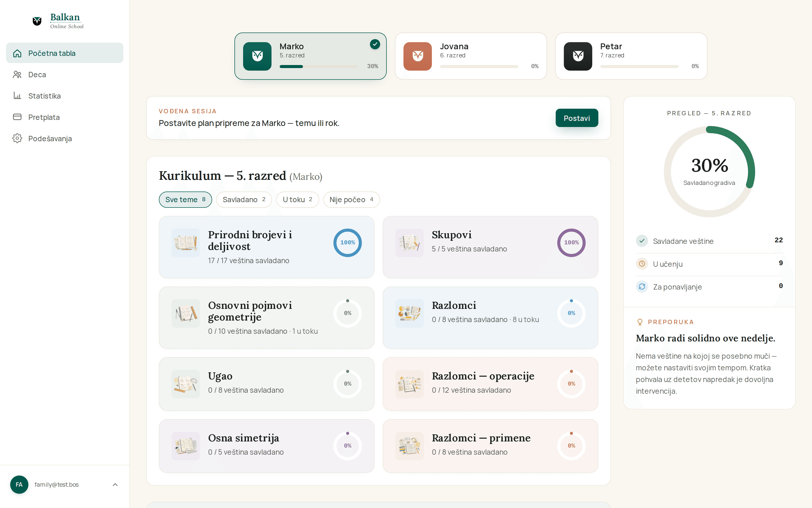The height and width of the screenshot is (508, 812).
Task: Click the Osnovni pojmovi geometrije thumbnail
Action: click(185, 313)
